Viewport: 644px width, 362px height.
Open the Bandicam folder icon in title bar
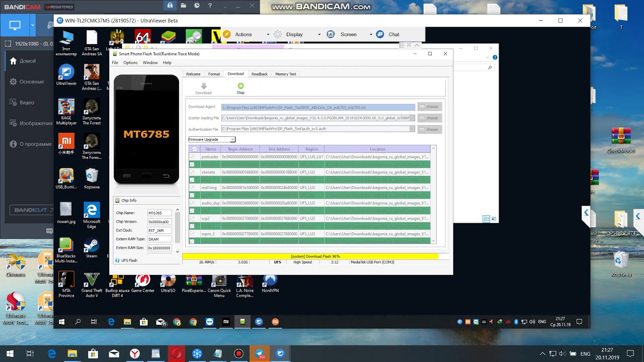(x=184, y=6)
